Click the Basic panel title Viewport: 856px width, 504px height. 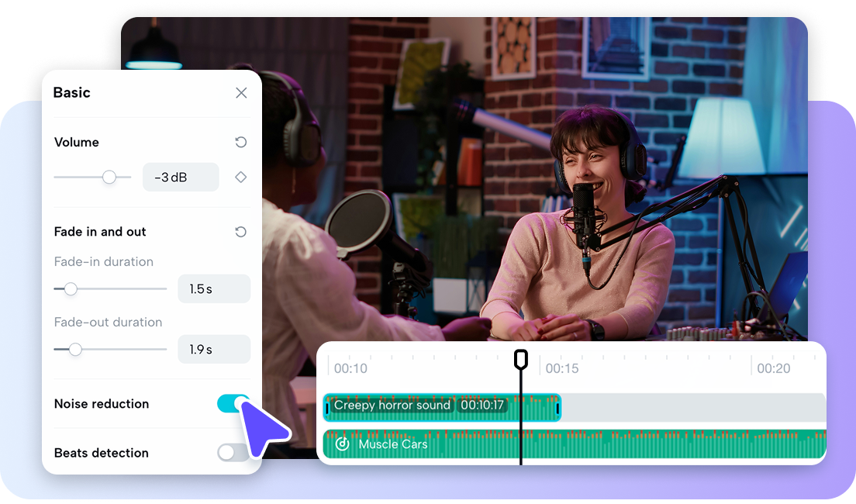tap(71, 93)
